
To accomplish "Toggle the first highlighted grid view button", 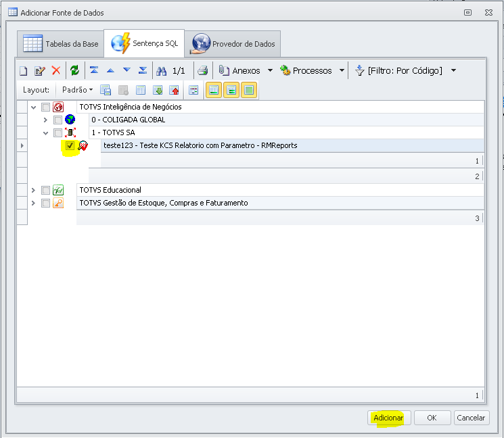I will click(214, 90).
